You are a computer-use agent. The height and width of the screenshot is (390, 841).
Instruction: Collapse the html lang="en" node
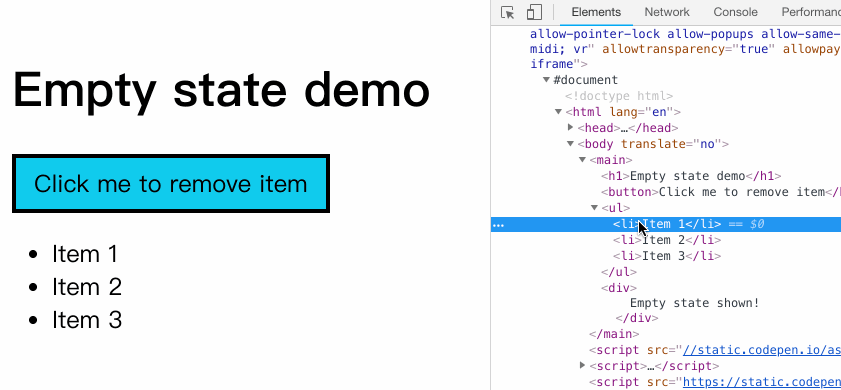(x=558, y=112)
